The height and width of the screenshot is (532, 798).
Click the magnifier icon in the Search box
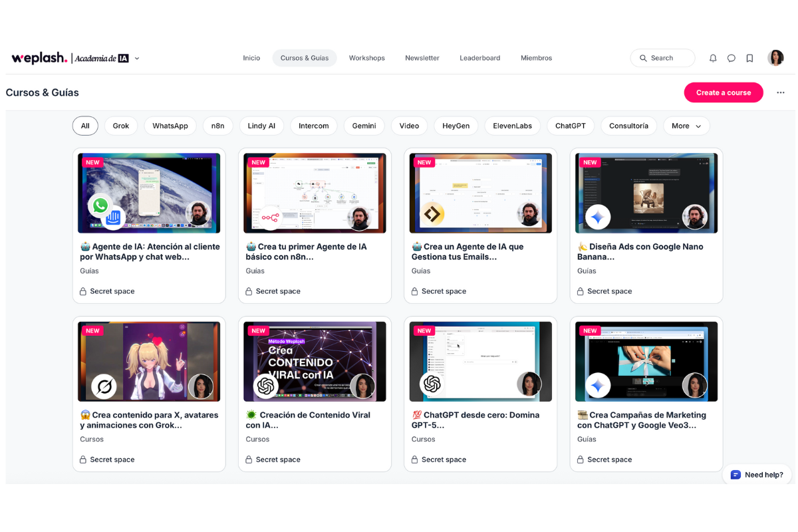pos(643,59)
